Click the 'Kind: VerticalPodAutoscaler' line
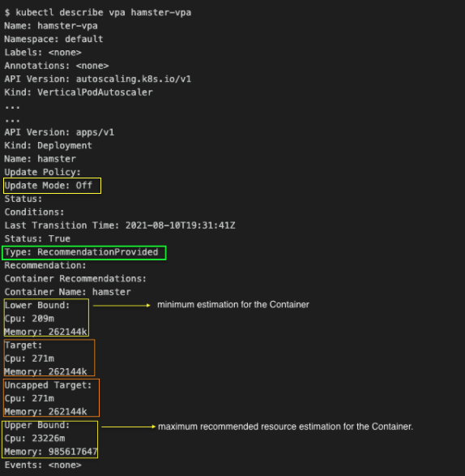Screen dimensions: 465x476 click(x=79, y=92)
